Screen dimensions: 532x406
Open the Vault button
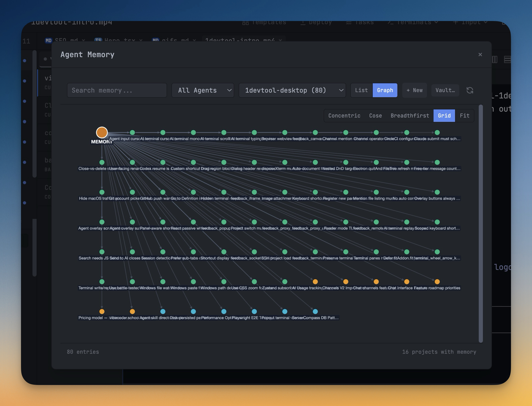tap(445, 90)
